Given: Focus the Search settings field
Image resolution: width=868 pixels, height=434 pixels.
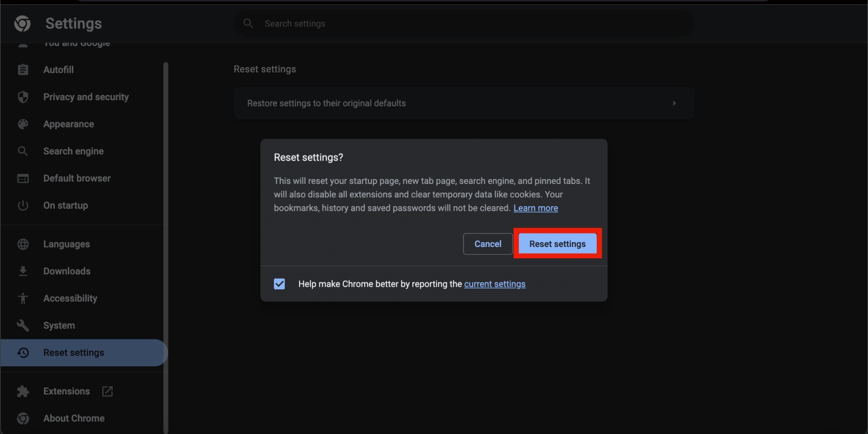Looking at the screenshot, I should point(464,23).
